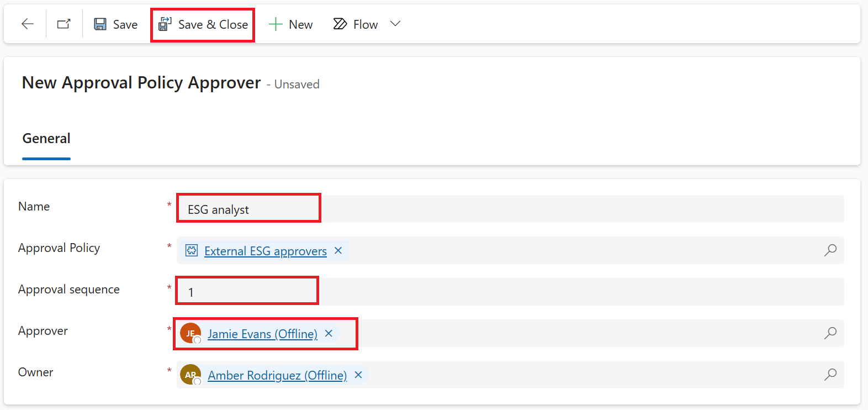Open record in new window icon
868x410 pixels.
click(64, 24)
